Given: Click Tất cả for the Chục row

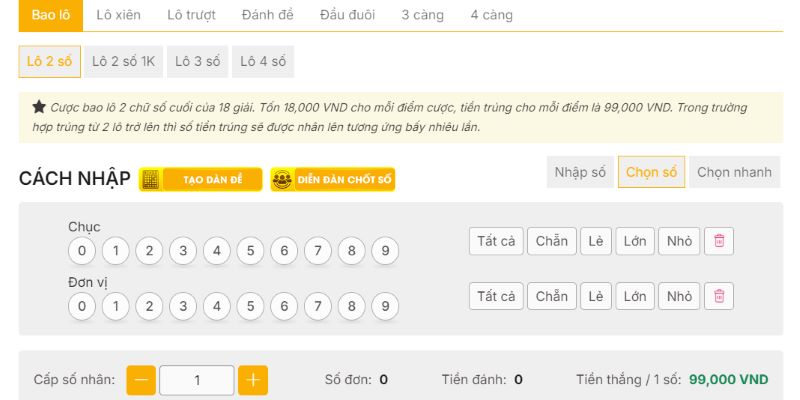Looking at the screenshot, I should click(x=496, y=241).
